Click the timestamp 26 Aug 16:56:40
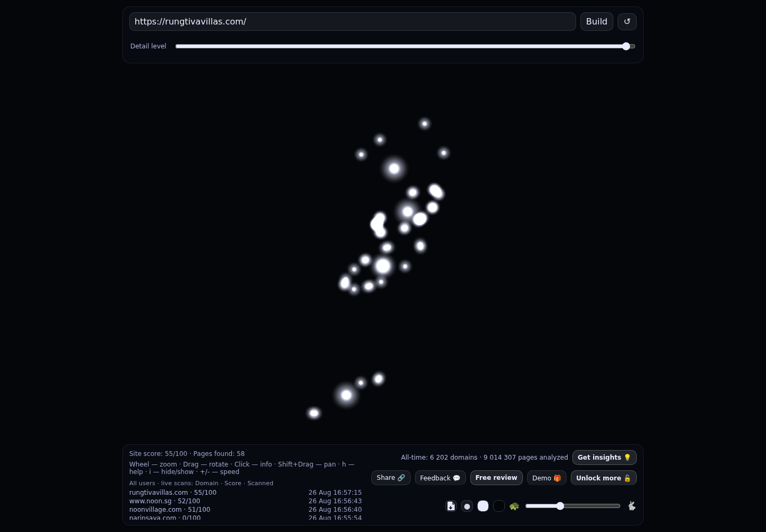Screen dimensions: 766x532 click(x=335, y=510)
